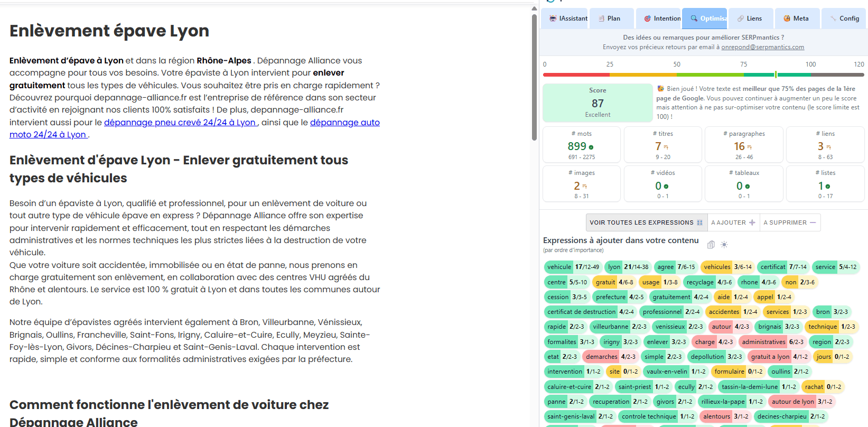
Task: Click Voir toutes les expressions button
Action: point(646,222)
